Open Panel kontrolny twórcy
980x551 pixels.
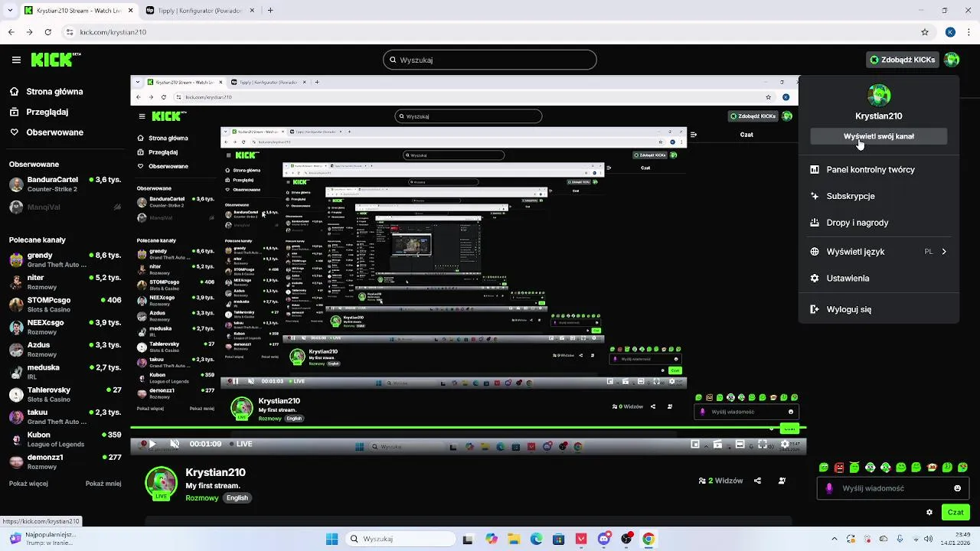[x=879, y=170]
